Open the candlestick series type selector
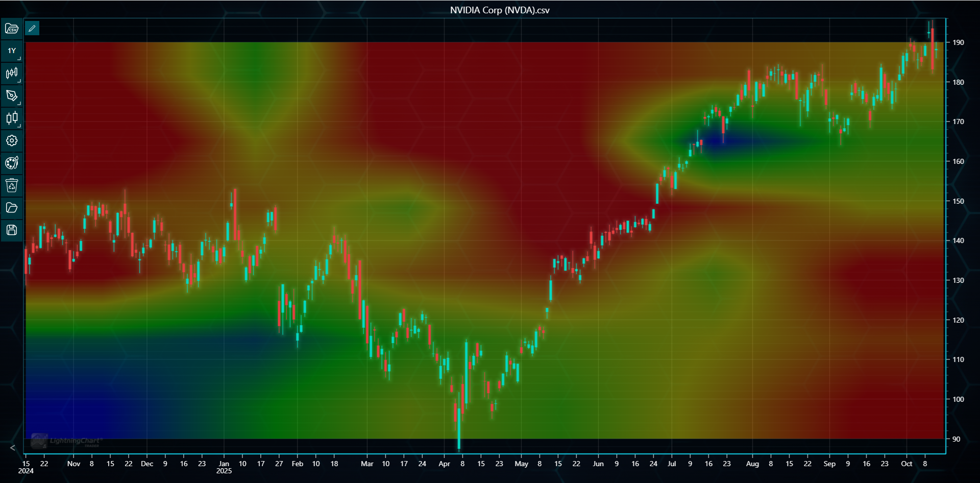 pyautogui.click(x=12, y=74)
